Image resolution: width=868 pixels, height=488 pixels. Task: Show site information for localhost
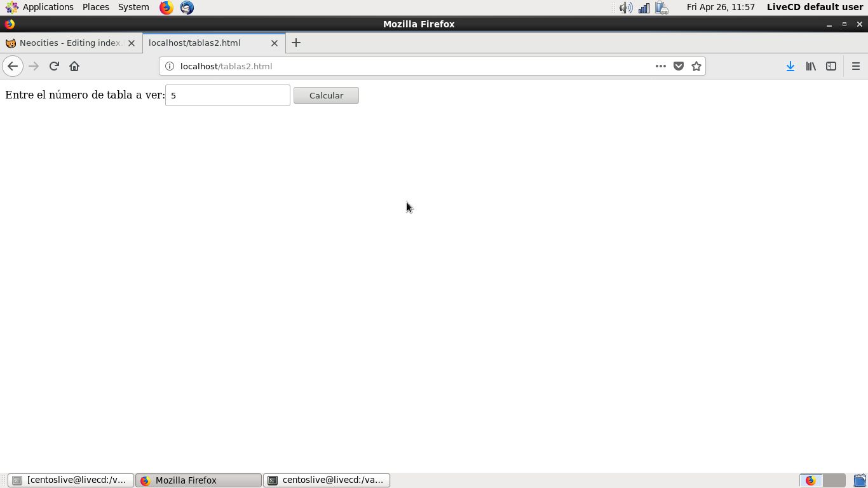click(x=170, y=66)
